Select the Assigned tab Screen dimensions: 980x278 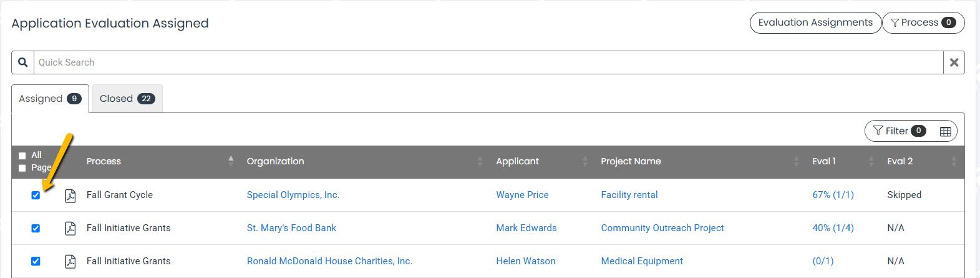pyautogui.click(x=50, y=99)
